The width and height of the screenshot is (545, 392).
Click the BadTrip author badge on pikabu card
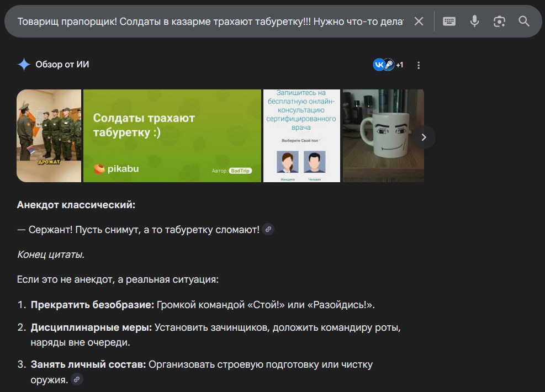click(x=240, y=171)
